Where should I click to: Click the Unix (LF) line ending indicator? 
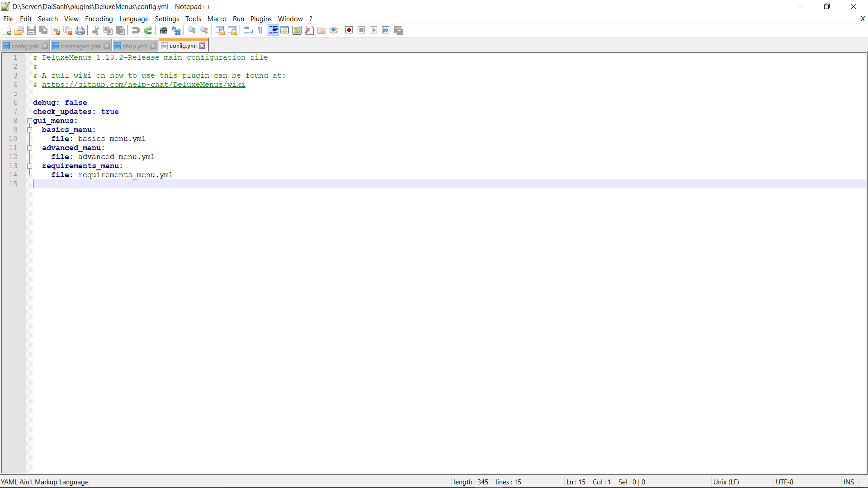tap(726, 482)
